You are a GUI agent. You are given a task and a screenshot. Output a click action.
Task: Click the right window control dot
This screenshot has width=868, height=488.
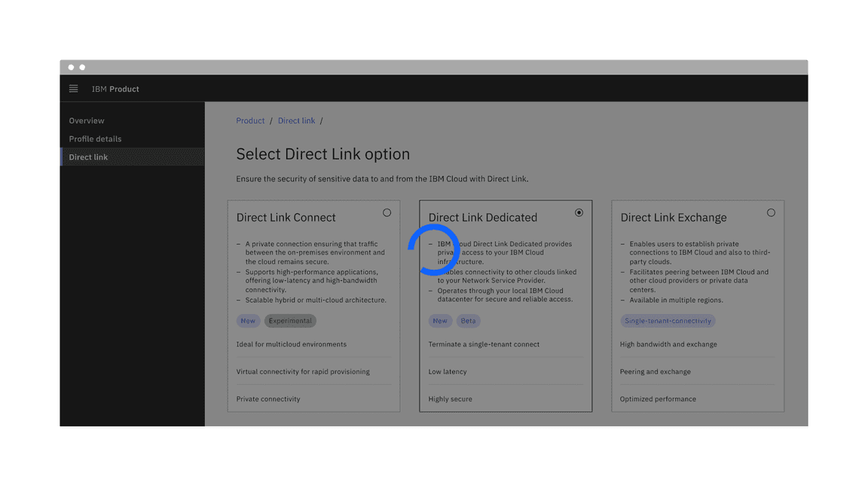(x=81, y=66)
